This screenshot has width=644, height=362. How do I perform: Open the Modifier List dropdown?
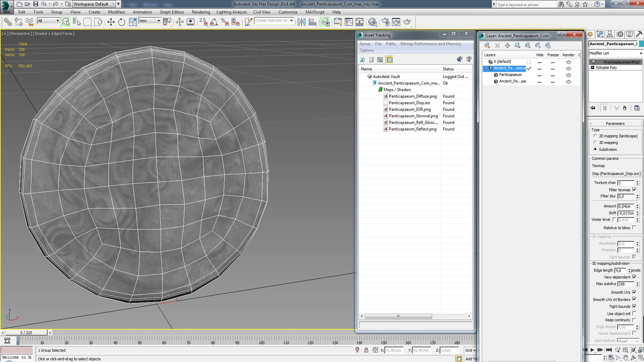click(616, 53)
